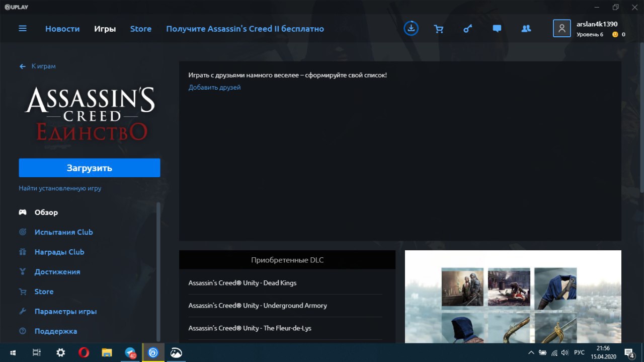Click the gift icon beside Награды Club

click(x=23, y=252)
